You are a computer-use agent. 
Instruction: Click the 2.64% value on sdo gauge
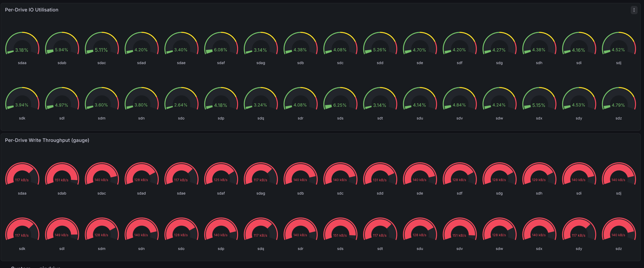pos(181,105)
